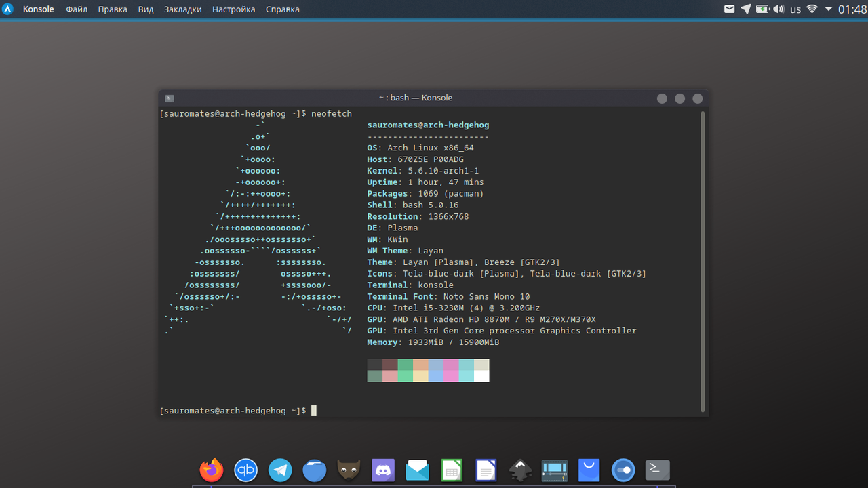Open Inkscape from the dock

click(520, 470)
